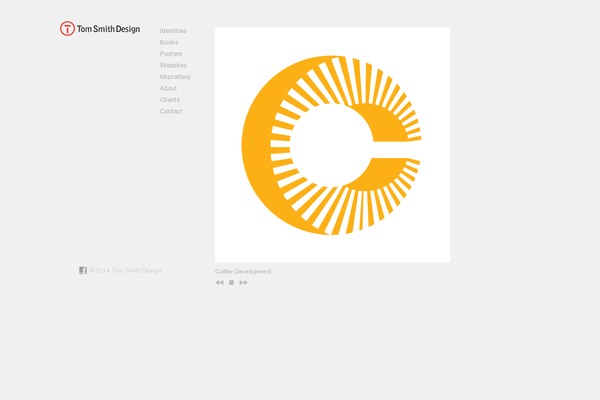Open the Miscellany menu item
This screenshot has height=400, width=600.
pyautogui.click(x=175, y=77)
